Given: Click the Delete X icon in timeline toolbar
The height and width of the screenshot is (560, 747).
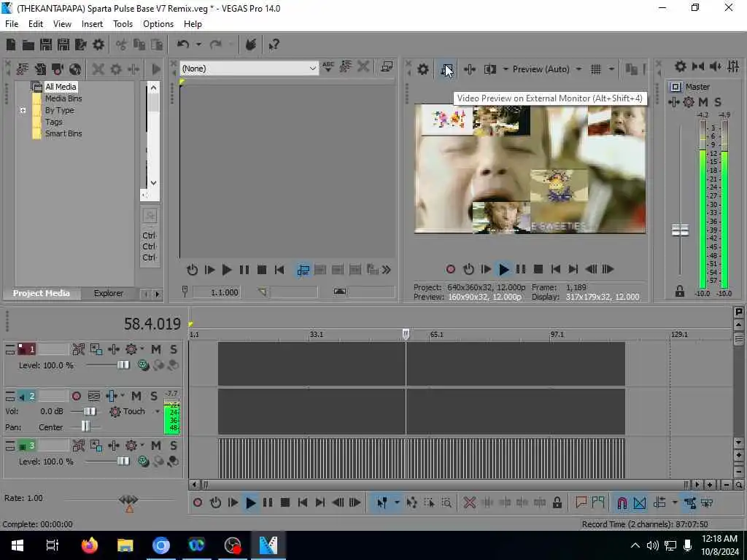Looking at the screenshot, I should [469, 503].
